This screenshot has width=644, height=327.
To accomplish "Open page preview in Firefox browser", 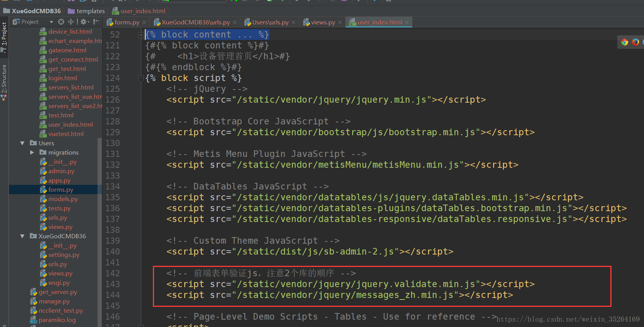I will tap(635, 42).
